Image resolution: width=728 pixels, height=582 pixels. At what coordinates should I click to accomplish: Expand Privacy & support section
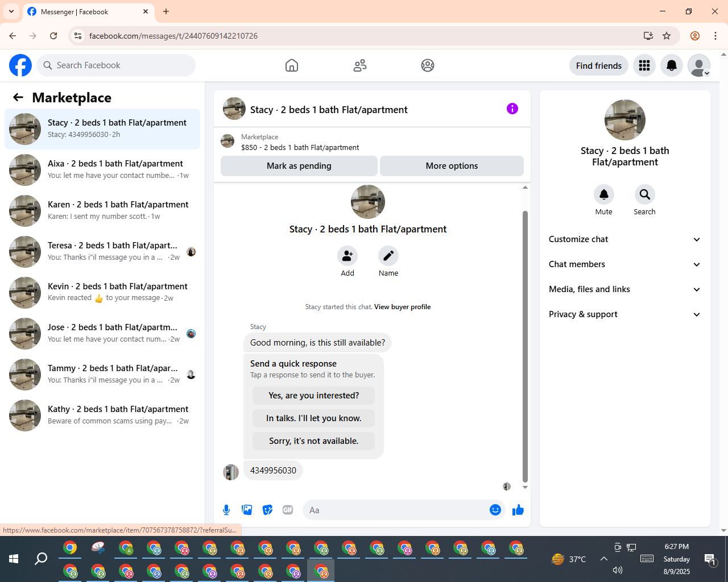click(624, 314)
